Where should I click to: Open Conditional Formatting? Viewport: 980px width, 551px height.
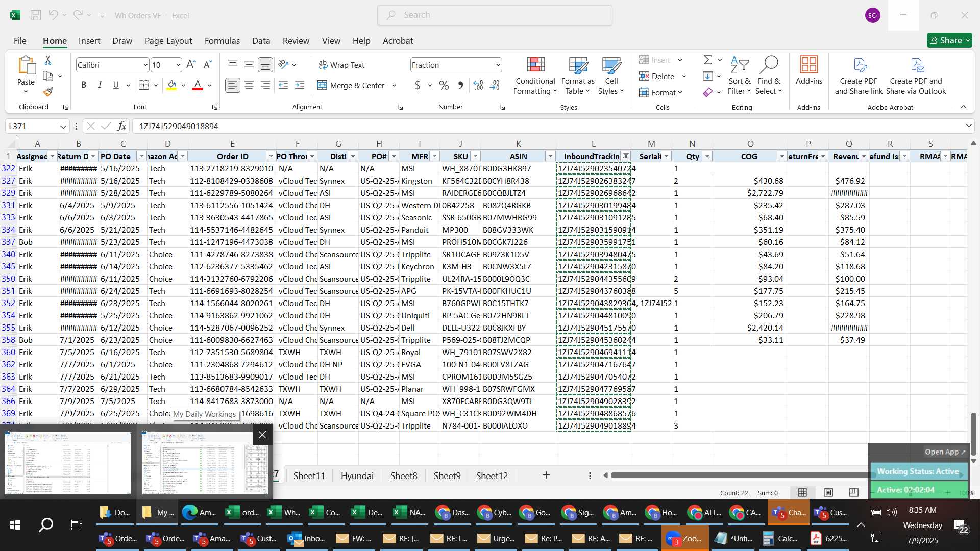535,76
